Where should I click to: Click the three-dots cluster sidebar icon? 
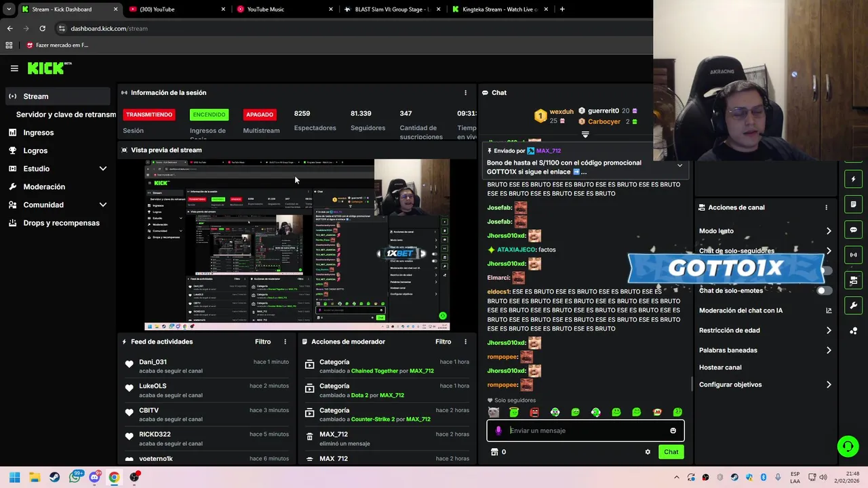pos(853,331)
